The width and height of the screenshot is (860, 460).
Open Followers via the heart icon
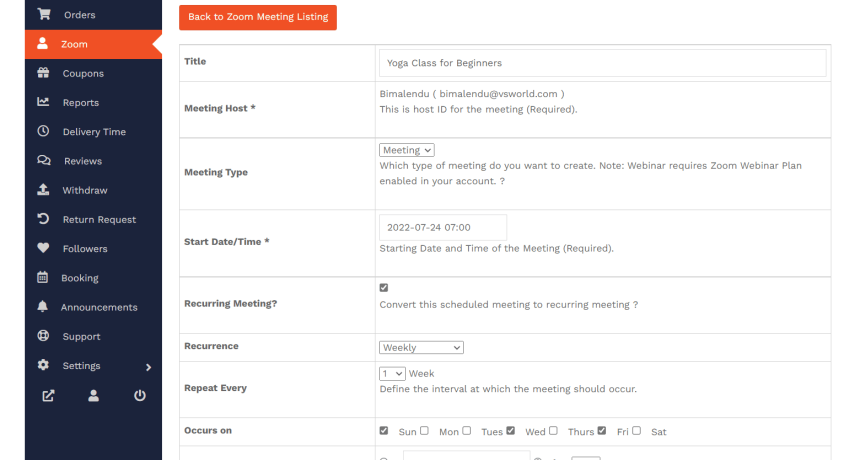click(x=43, y=248)
